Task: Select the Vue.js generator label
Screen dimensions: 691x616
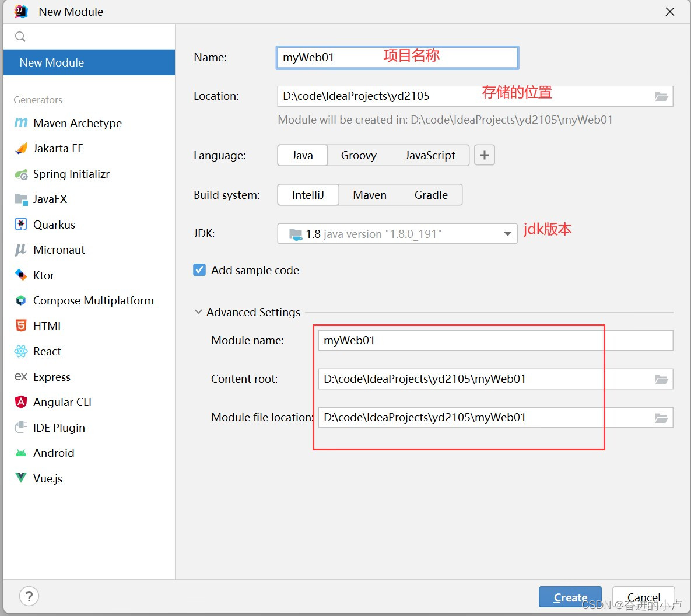Action: [x=48, y=478]
